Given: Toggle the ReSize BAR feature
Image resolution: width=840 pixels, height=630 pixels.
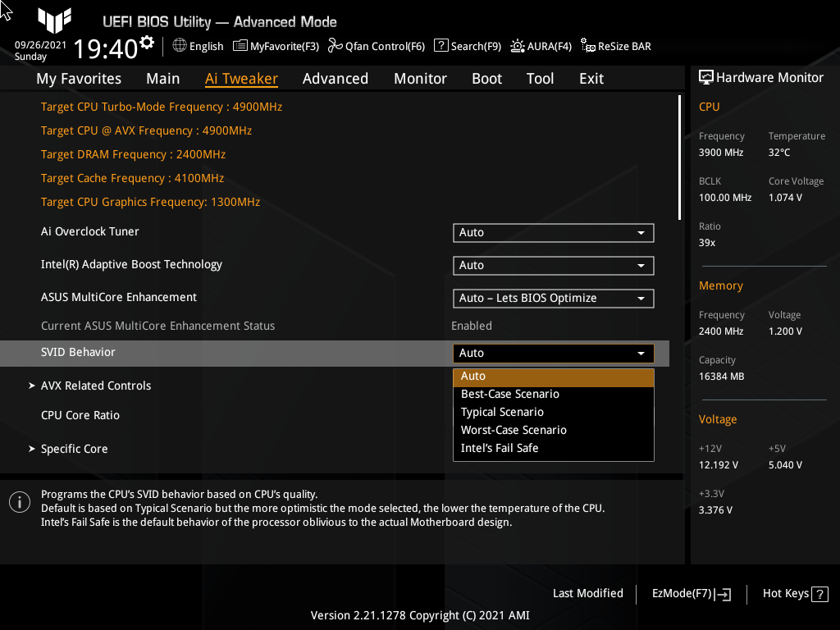Looking at the screenshot, I should (615, 46).
